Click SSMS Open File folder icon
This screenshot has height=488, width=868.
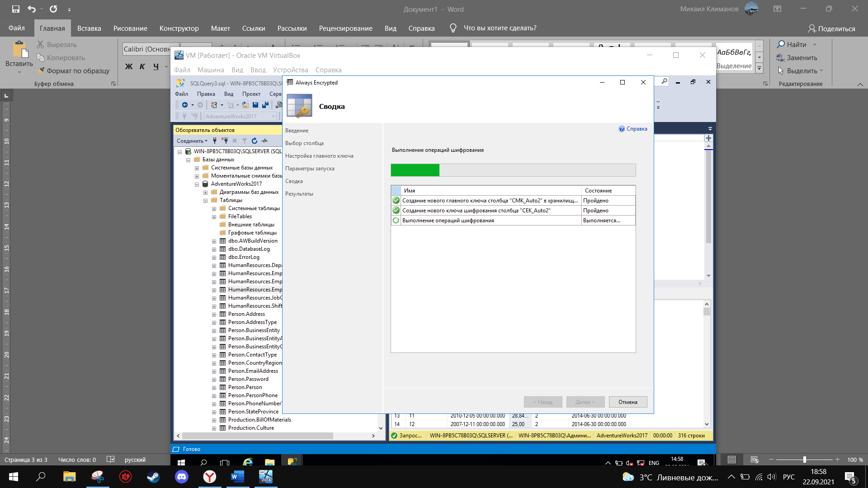[x=245, y=105]
